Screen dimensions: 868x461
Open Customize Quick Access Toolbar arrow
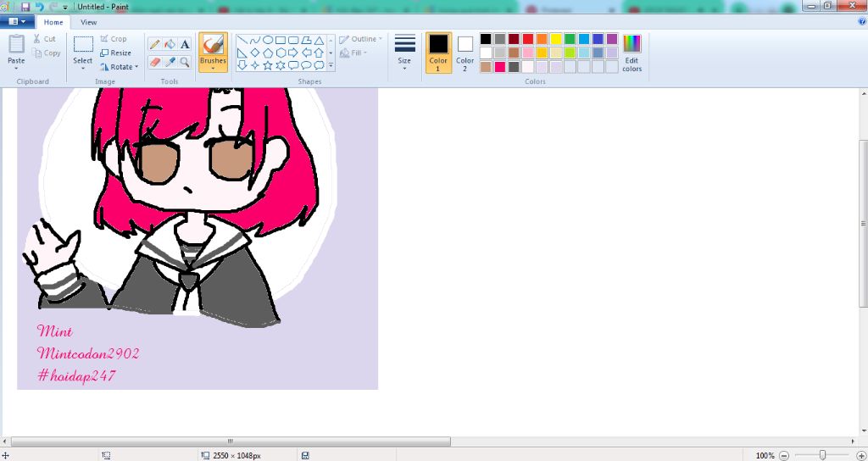pos(65,7)
